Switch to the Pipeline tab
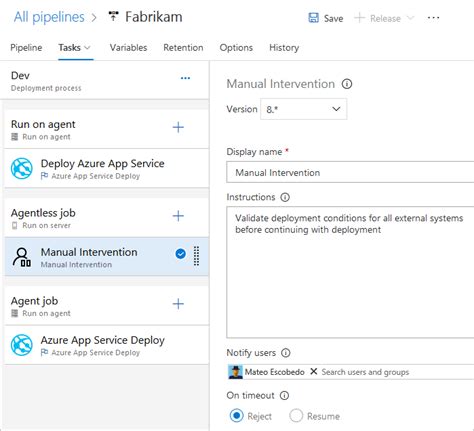The height and width of the screenshot is (431, 474). pyautogui.click(x=26, y=48)
